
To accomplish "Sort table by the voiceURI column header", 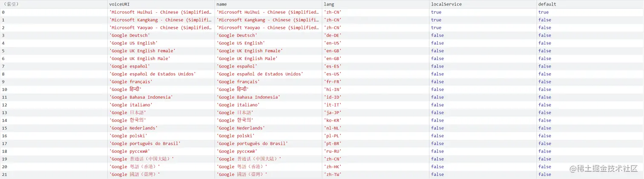I will pyautogui.click(x=161, y=4).
